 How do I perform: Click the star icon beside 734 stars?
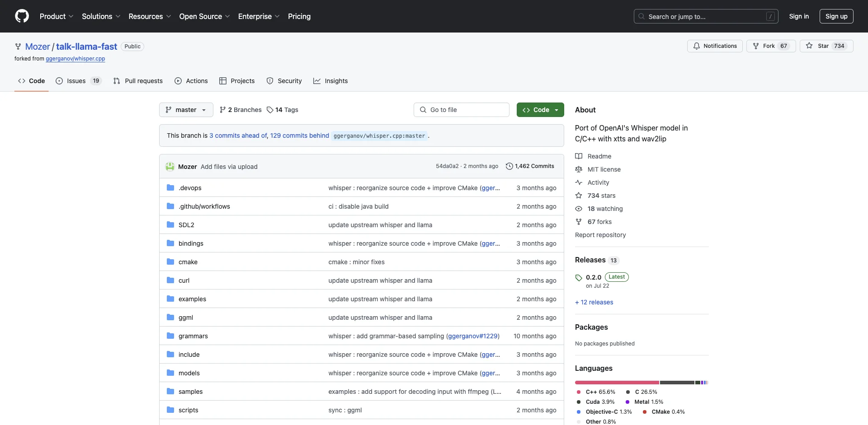tap(579, 196)
